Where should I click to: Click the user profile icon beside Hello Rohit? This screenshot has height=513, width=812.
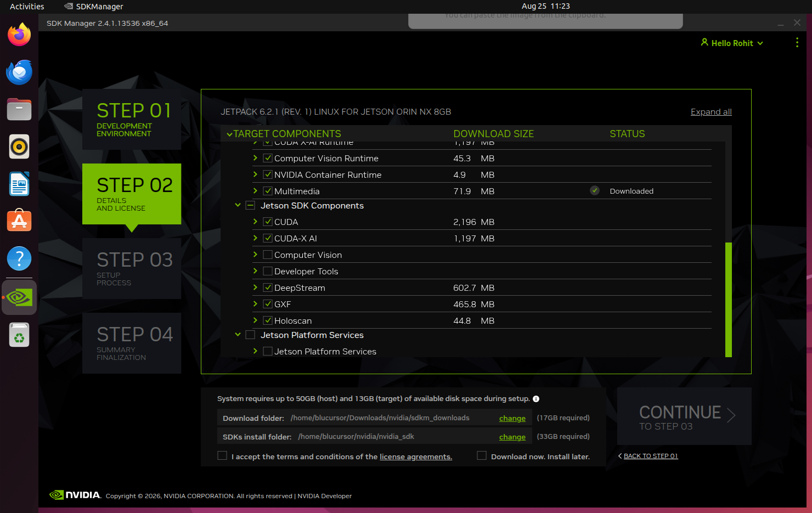704,42
